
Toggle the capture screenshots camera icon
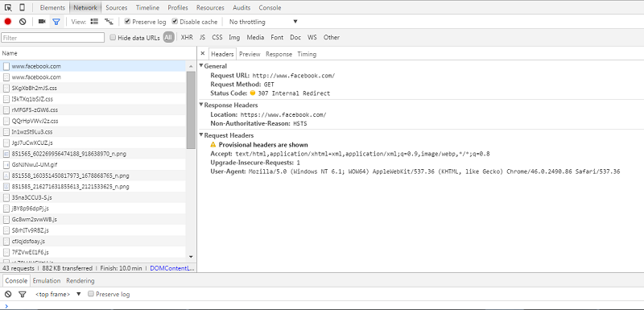pos(42,22)
